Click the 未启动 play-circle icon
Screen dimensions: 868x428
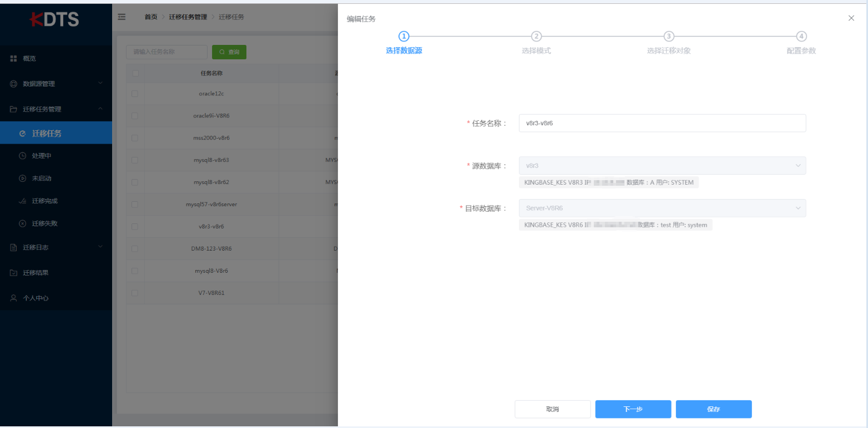point(23,179)
